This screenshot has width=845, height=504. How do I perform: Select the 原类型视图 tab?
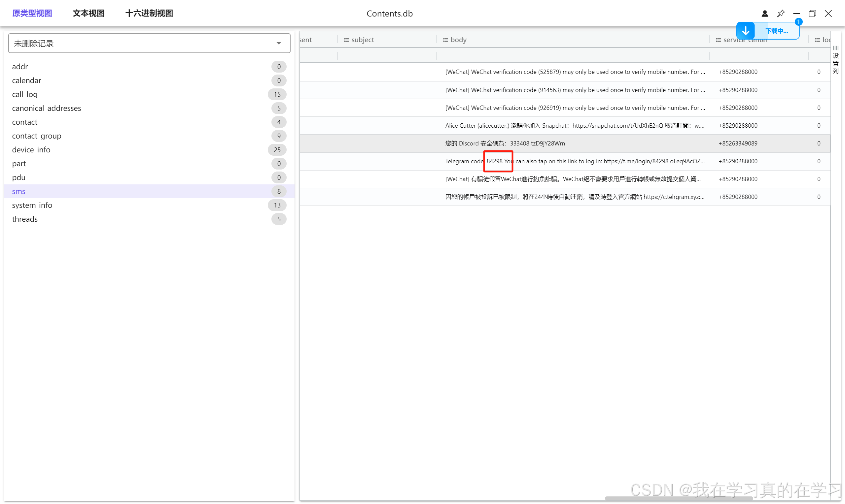pos(32,13)
